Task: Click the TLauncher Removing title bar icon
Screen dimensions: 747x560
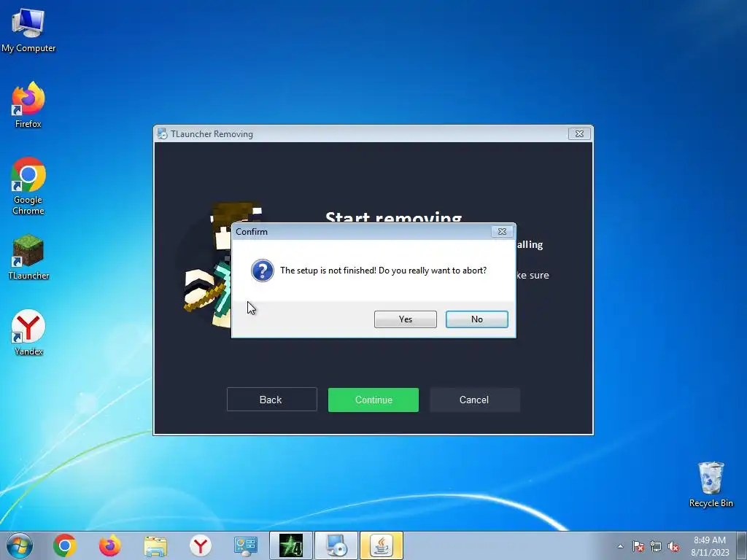Action: [163, 134]
